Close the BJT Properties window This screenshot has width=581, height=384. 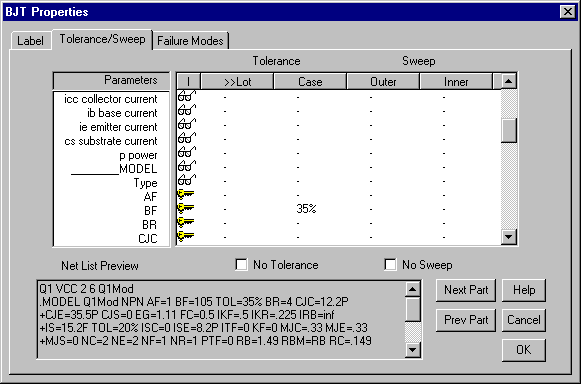[568, 12]
